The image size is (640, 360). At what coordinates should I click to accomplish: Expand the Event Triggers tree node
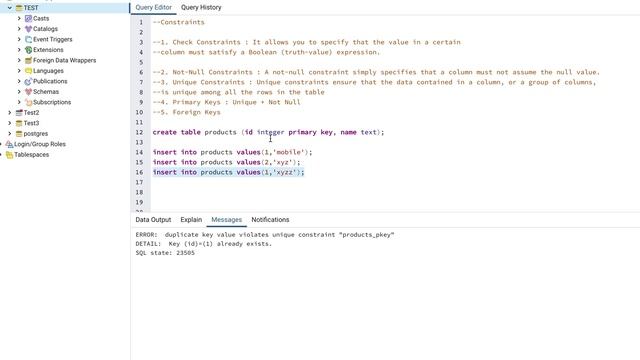pos(19,39)
